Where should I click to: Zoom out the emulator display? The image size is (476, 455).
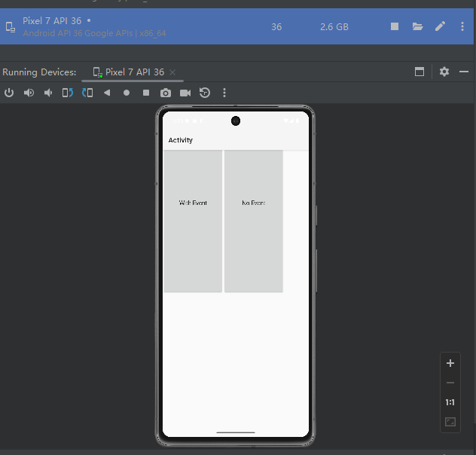pos(450,383)
